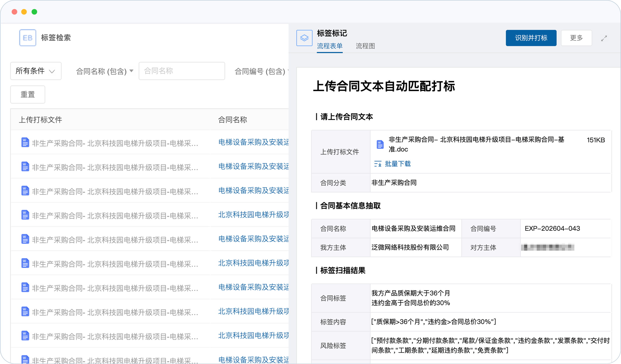Switch to the 流程图 tab

(365, 46)
